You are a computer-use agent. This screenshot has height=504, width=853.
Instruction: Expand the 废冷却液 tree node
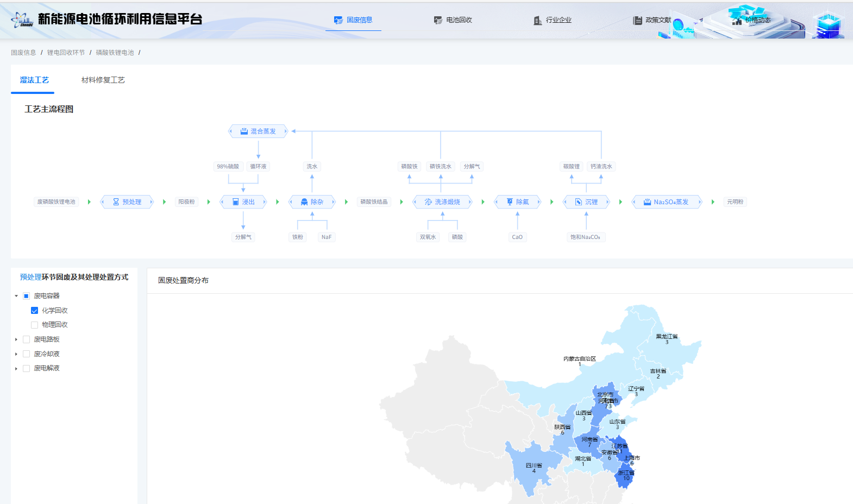pos(16,354)
